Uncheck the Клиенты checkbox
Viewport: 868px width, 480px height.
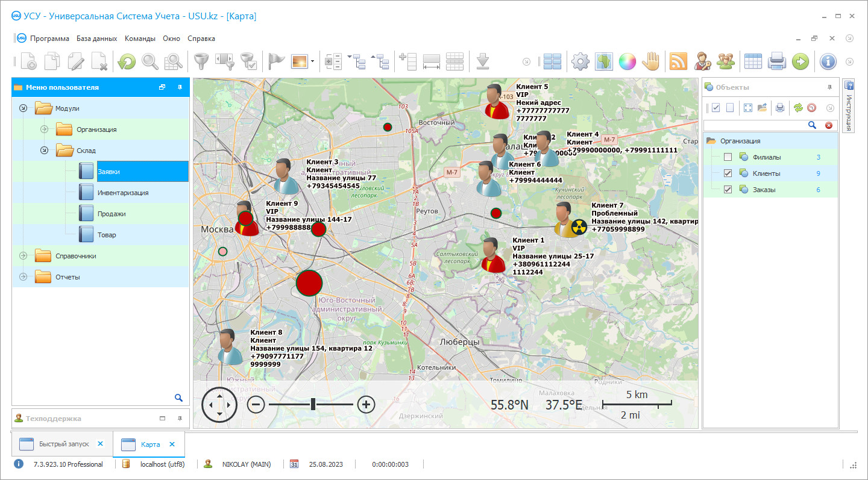click(728, 173)
